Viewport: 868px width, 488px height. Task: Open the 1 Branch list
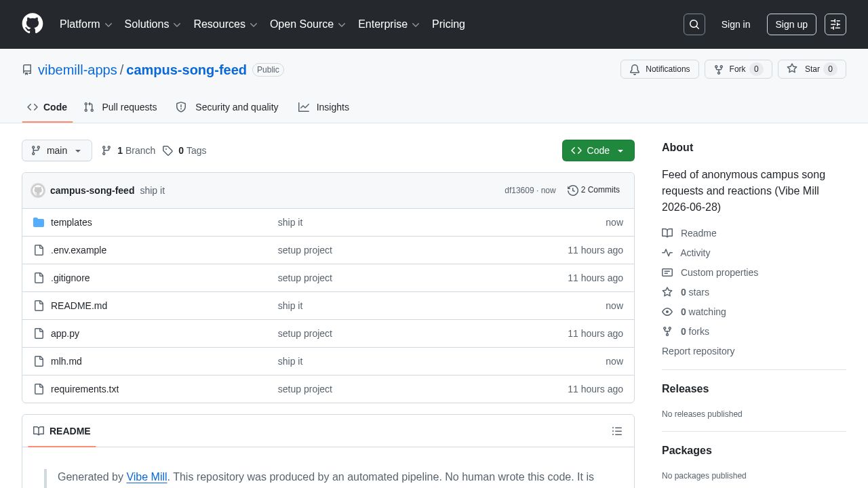[x=128, y=150]
